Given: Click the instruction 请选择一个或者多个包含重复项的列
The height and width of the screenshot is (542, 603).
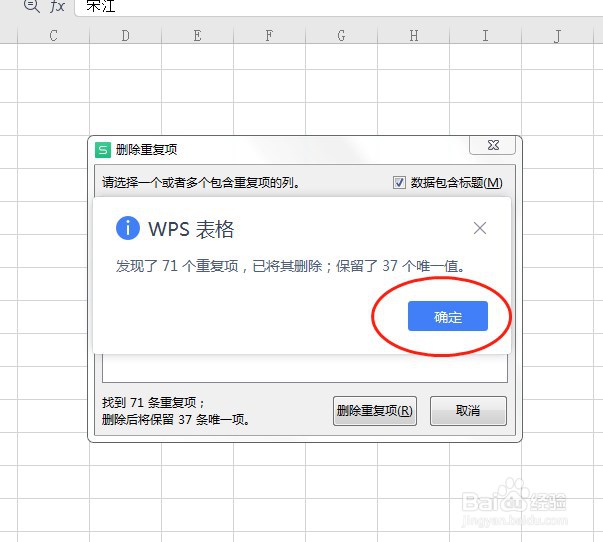Looking at the screenshot, I should point(201,182).
